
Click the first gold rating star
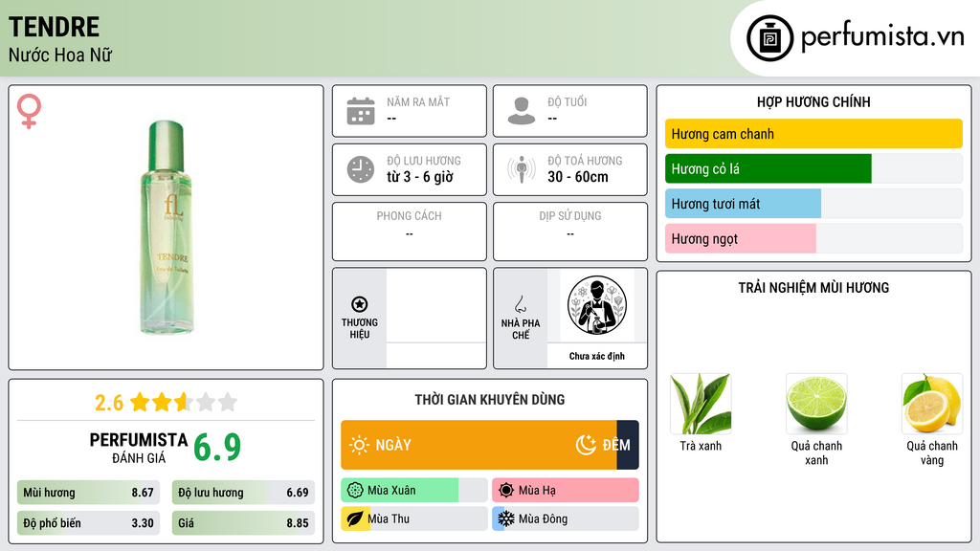[140, 402]
